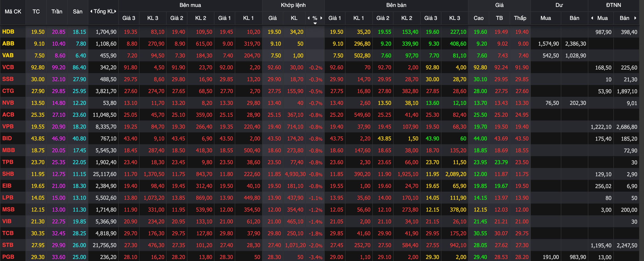Click SHB matched volume 4,930,30
The image size is (644, 261).
click(x=295, y=174)
